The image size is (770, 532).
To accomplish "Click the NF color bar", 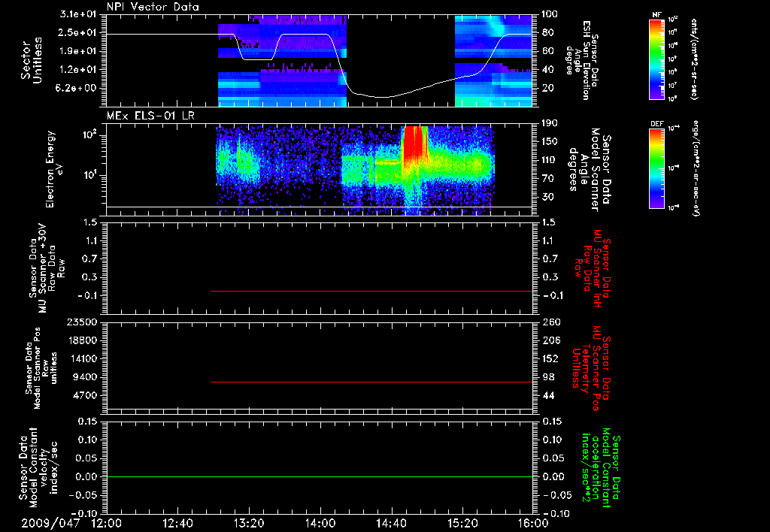I will coord(656,59).
